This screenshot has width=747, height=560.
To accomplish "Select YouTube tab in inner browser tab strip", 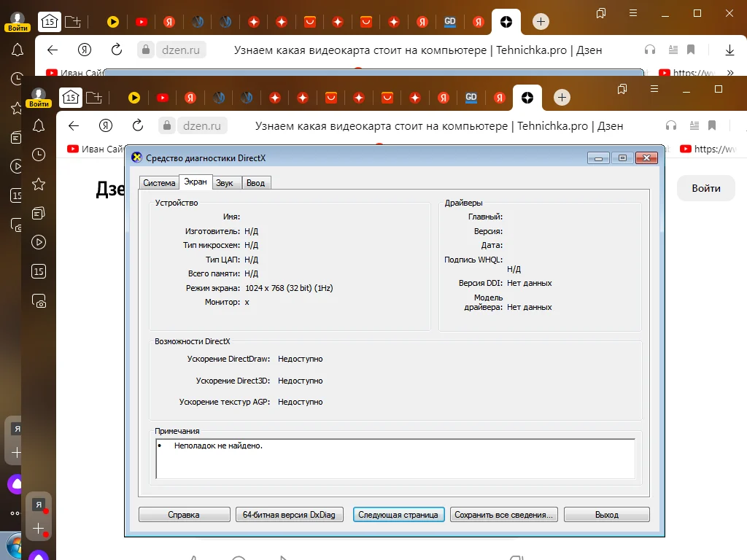I will click(163, 98).
